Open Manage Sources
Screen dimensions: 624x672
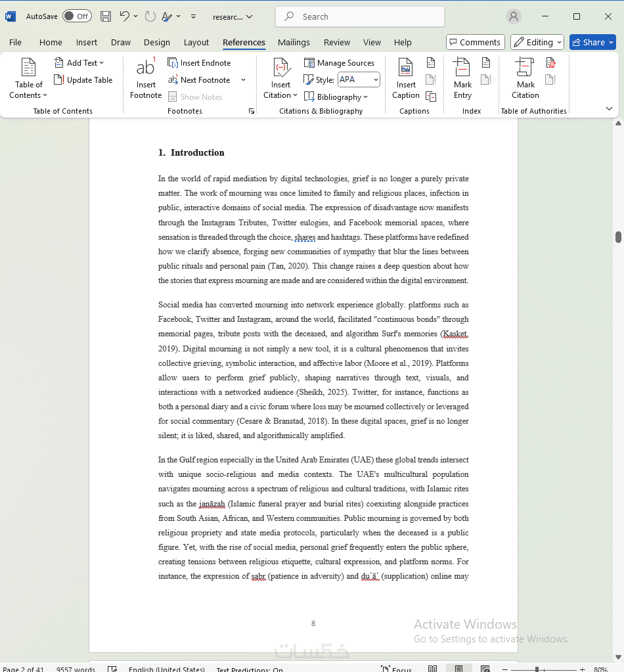(339, 63)
